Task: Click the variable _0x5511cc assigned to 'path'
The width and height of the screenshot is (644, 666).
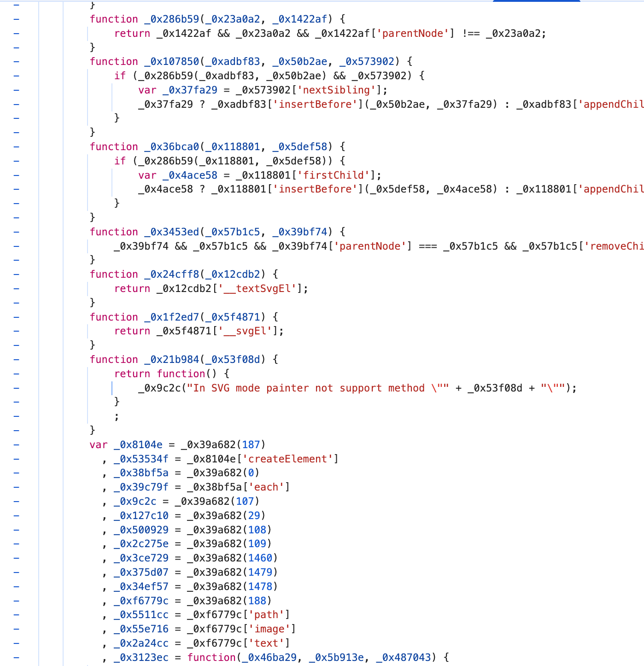Action: coord(141,615)
